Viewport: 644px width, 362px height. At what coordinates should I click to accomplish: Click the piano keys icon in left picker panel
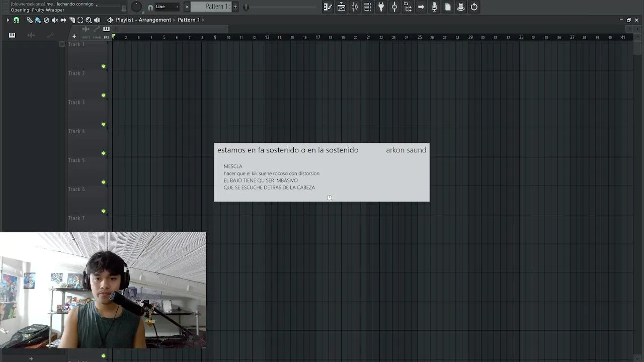(12, 35)
